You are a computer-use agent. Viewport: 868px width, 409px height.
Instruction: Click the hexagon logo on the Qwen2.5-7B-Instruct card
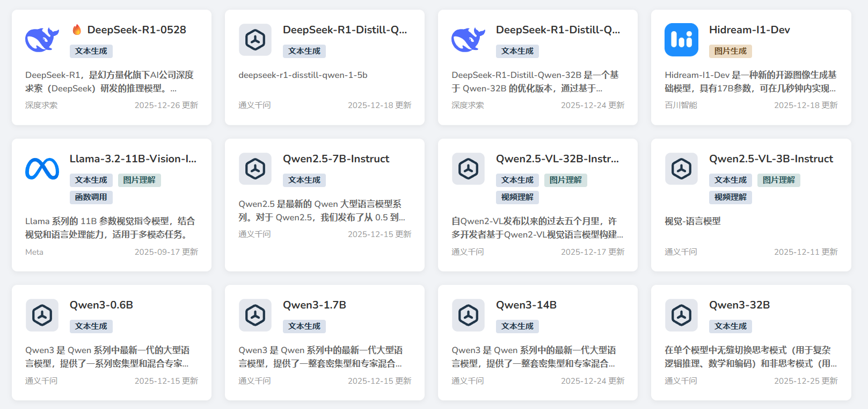[x=256, y=169]
